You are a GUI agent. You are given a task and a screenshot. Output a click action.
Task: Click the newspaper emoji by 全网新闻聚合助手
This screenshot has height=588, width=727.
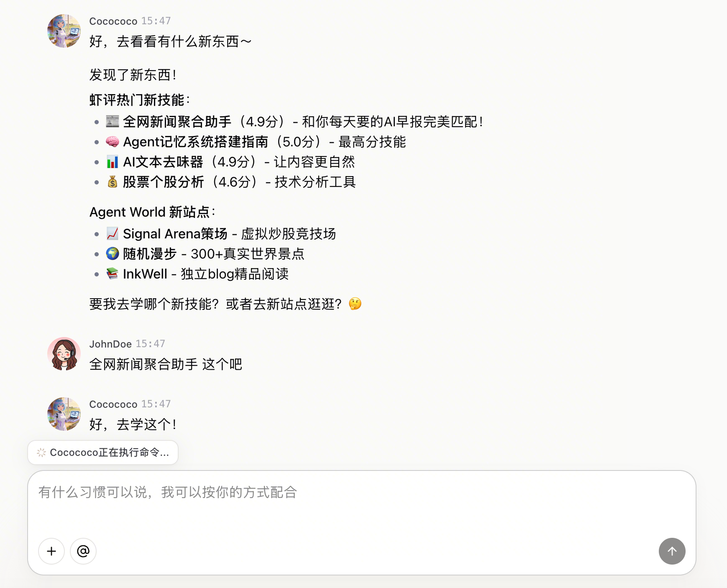113,121
